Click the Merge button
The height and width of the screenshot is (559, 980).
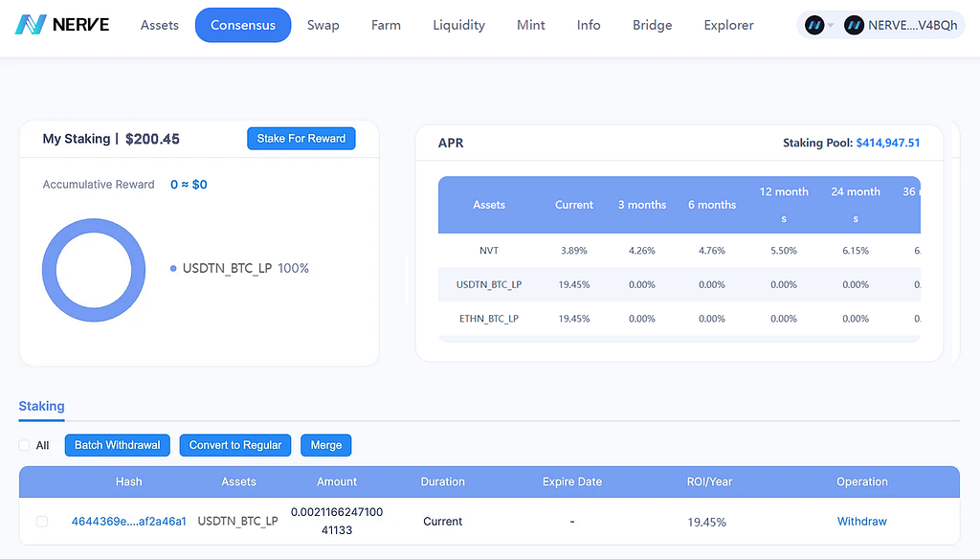(326, 445)
